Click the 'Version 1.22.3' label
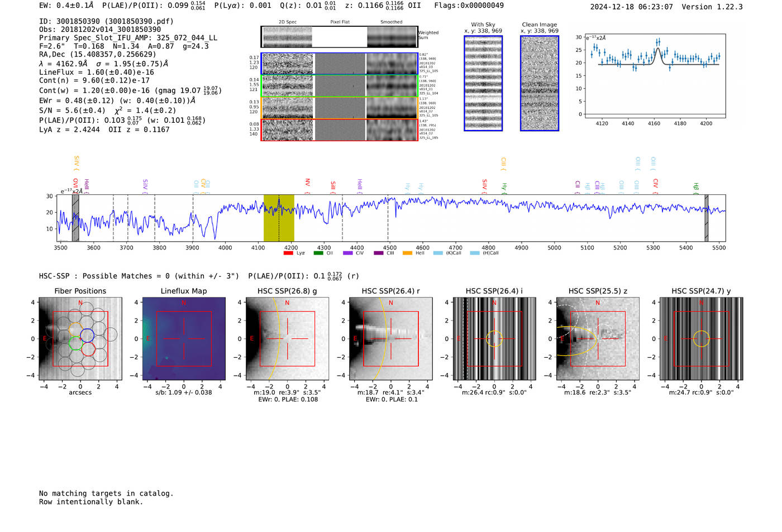 click(713, 7)
